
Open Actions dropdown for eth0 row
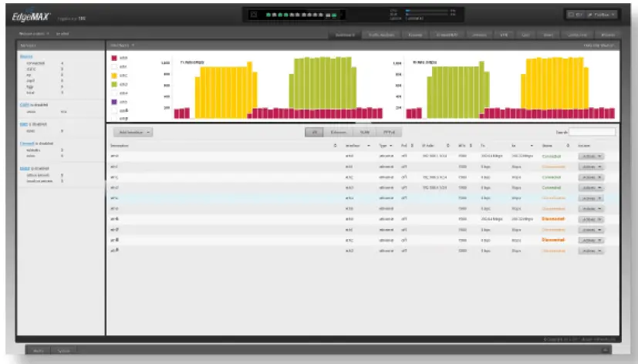pos(591,157)
